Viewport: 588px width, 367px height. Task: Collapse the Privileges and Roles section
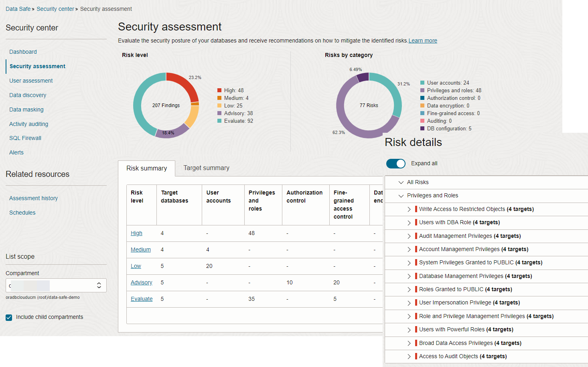pos(401,196)
